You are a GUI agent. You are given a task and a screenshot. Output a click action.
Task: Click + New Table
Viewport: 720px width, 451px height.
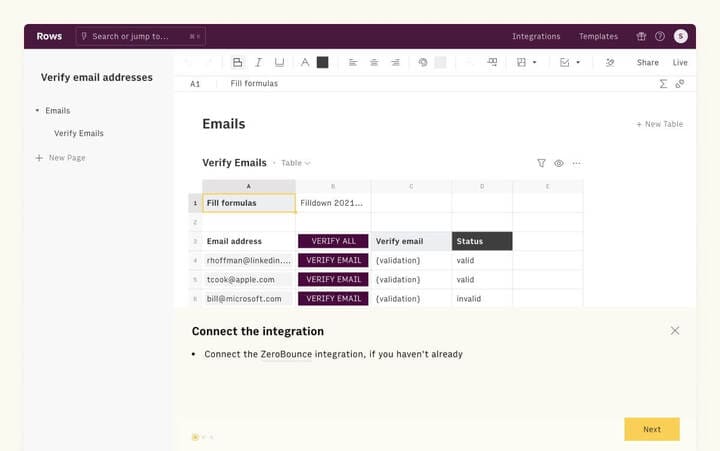[x=659, y=124]
